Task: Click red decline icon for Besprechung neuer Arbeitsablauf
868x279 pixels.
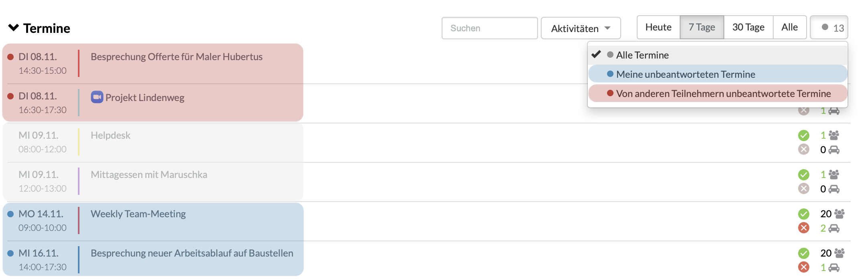Action: [803, 267]
